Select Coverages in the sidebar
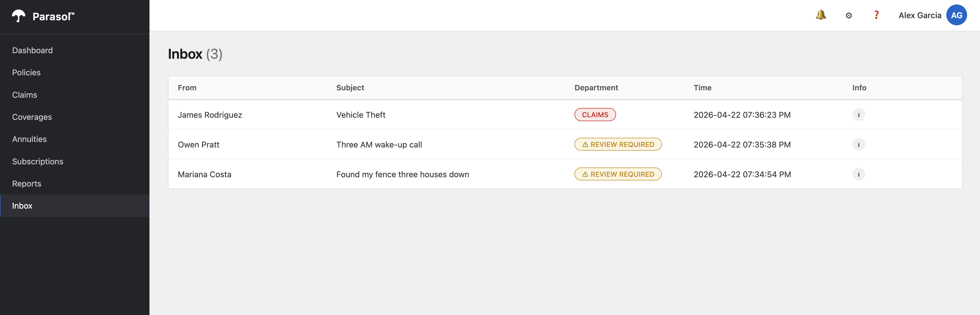Image resolution: width=980 pixels, height=315 pixels. pos(32,117)
